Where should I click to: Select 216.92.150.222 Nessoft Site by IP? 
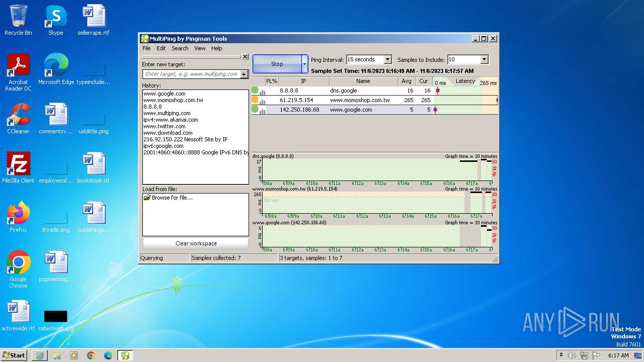[186, 139]
